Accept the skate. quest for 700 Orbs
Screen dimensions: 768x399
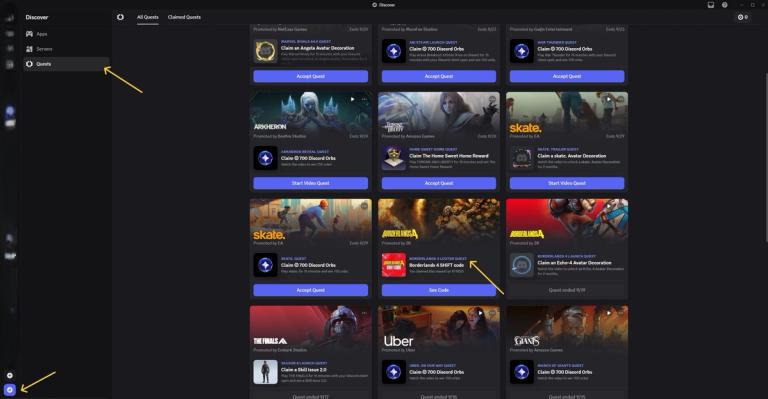tap(311, 290)
